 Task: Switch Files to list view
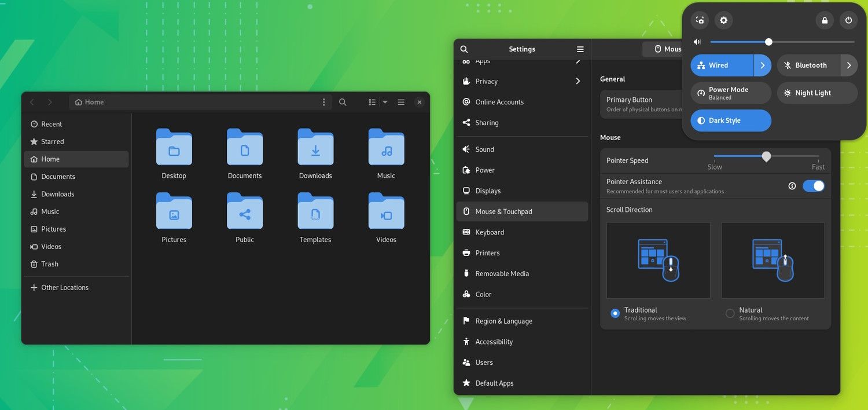[372, 101]
